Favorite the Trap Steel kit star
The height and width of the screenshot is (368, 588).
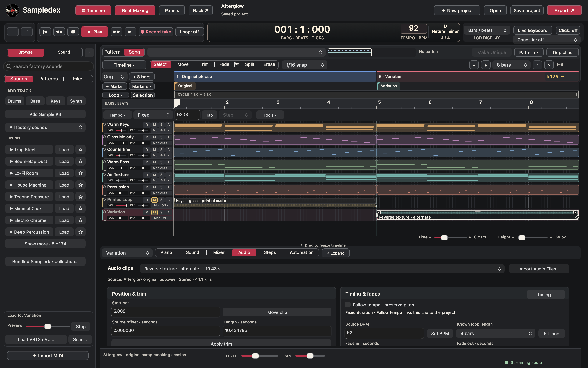pyautogui.click(x=80, y=150)
